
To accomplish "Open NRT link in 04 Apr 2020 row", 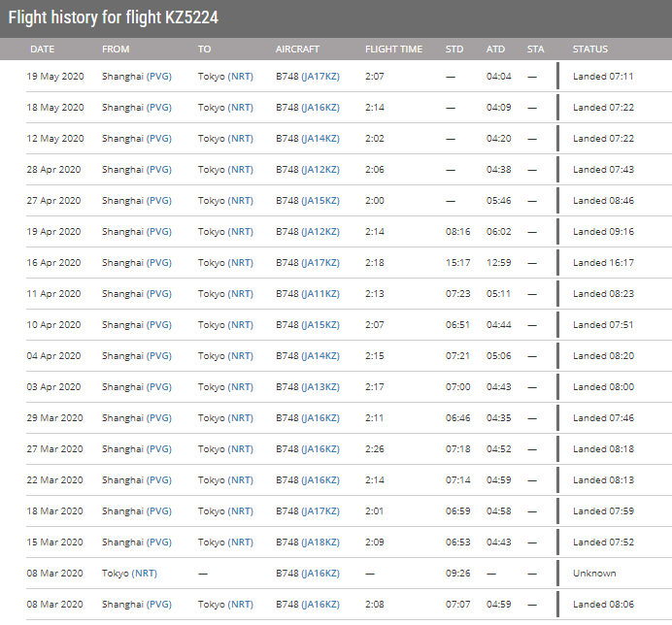I will (x=241, y=356).
